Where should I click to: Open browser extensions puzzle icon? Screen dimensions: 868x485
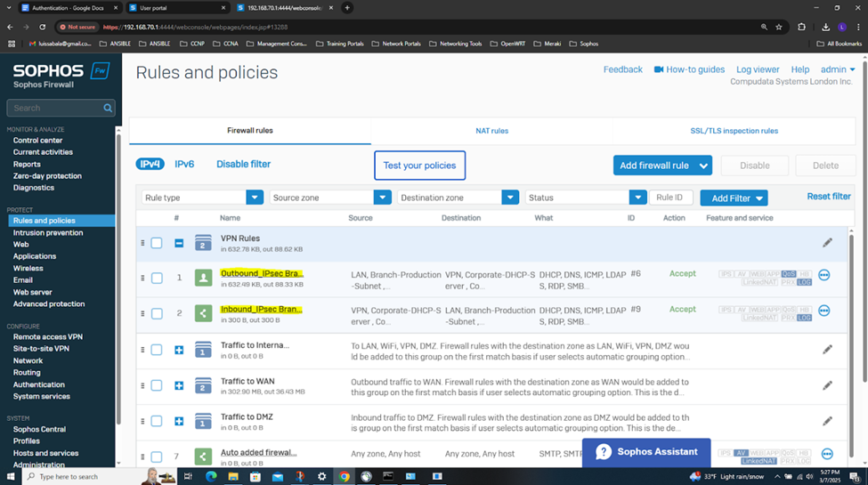801,27
